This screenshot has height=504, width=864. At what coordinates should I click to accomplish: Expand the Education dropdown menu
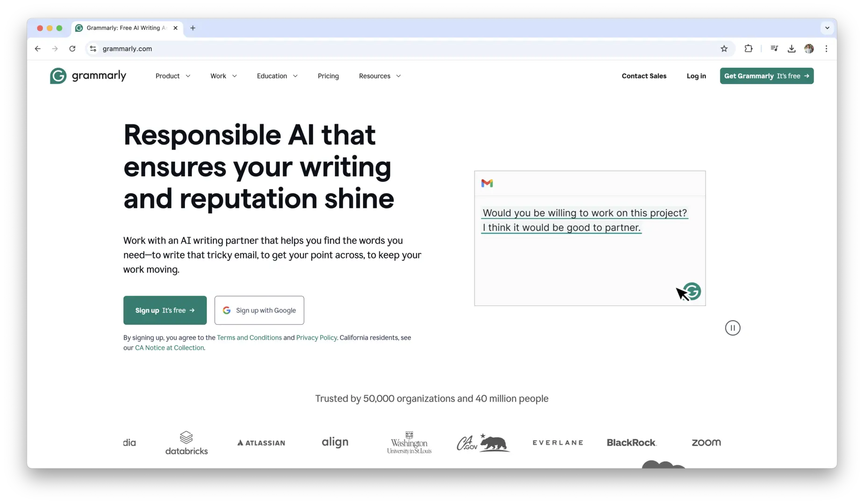point(277,76)
